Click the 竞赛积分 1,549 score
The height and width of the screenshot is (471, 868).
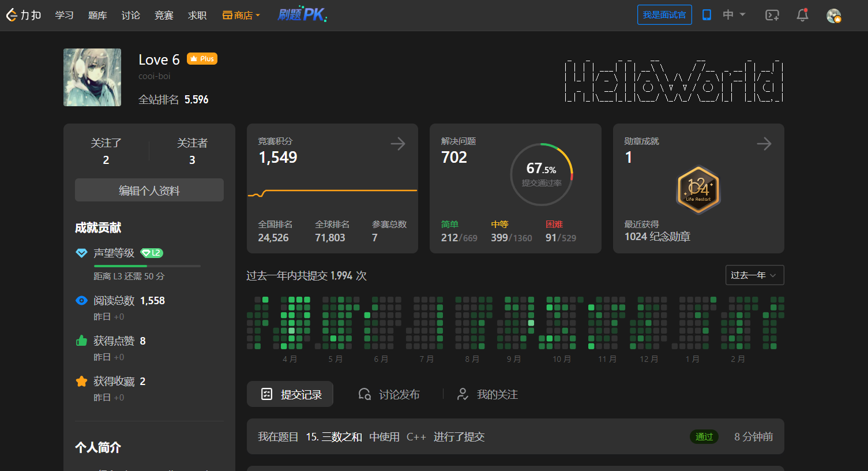pyautogui.click(x=278, y=158)
